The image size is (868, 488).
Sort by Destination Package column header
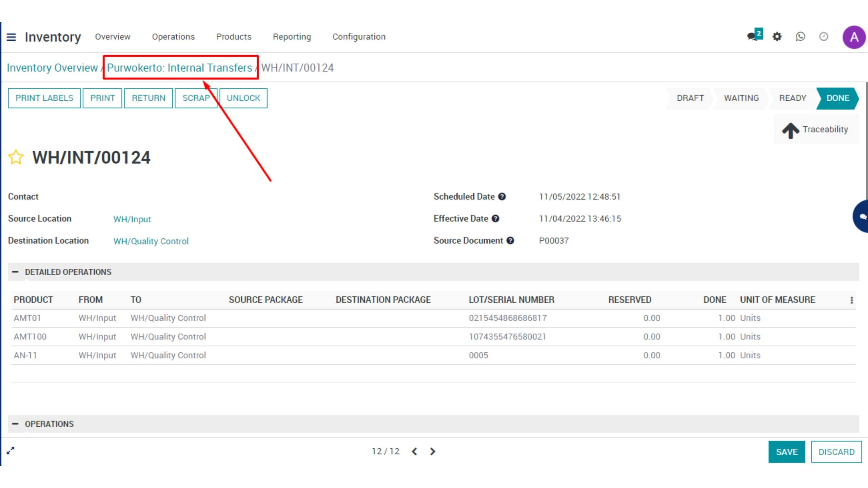[383, 300]
